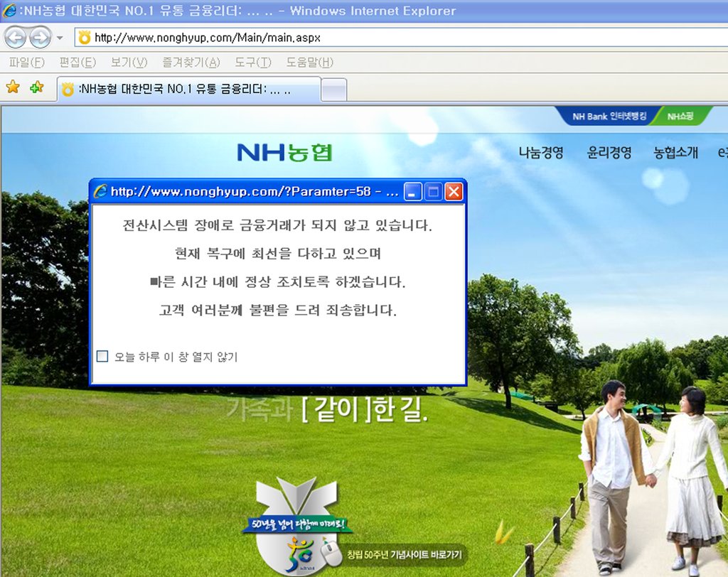Click the 창립 50주년 기념사이트 바로가기 button
728x577 pixels.
coord(405,554)
